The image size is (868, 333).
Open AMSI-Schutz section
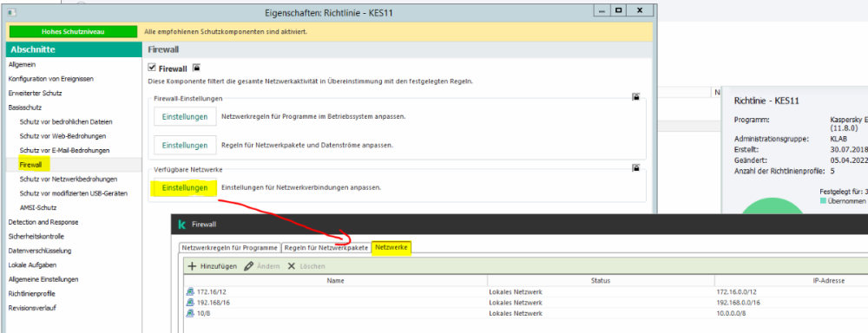[37, 208]
